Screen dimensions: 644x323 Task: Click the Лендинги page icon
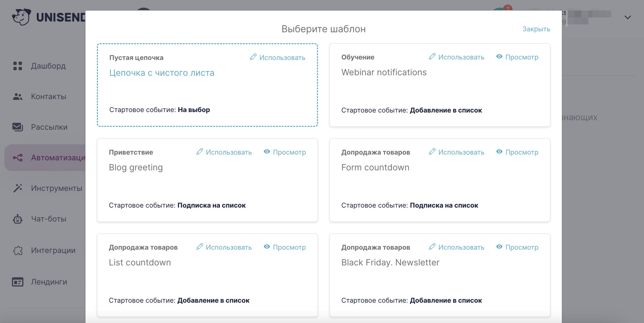pos(18,282)
